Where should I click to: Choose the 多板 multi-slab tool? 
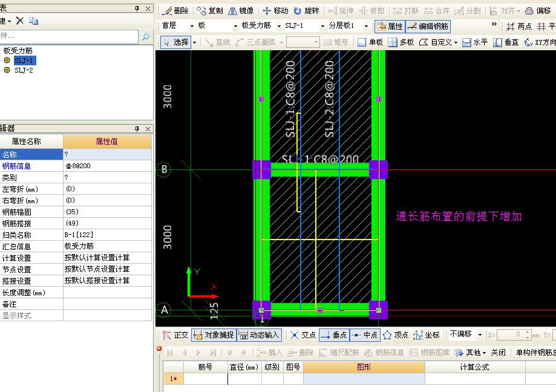tap(401, 42)
